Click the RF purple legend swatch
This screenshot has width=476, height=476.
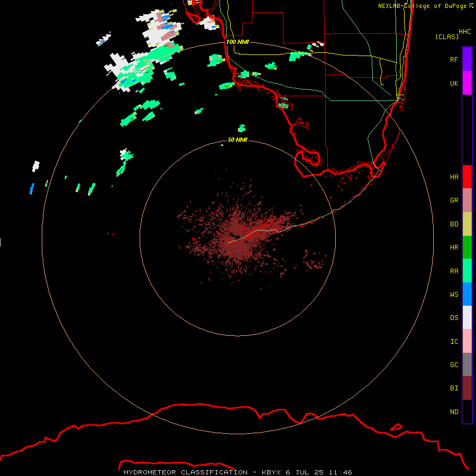(467, 59)
